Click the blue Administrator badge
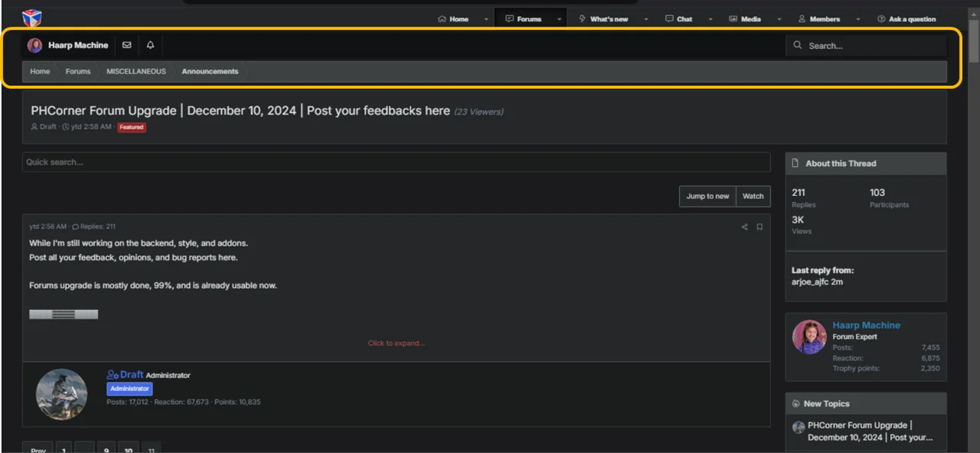 coord(129,389)
